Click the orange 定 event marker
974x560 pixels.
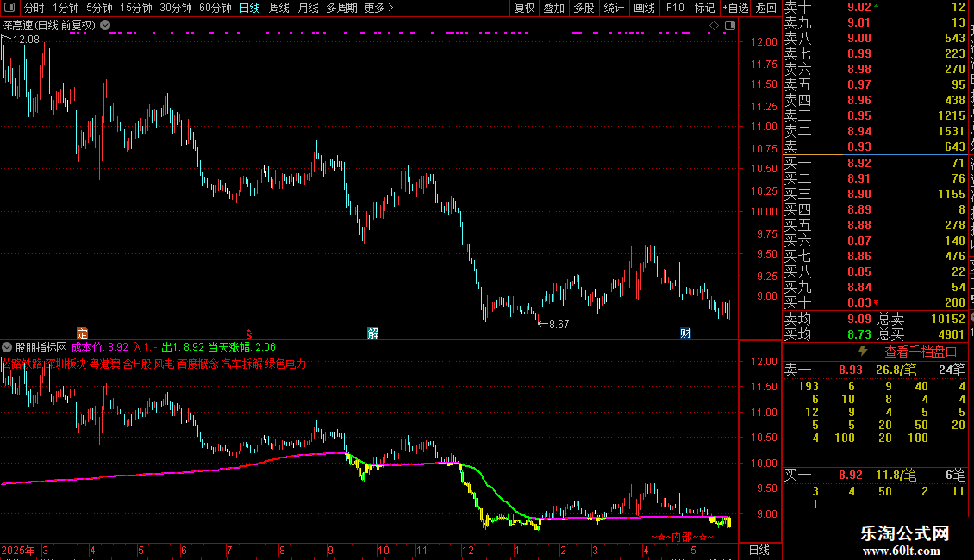(82, 333)
